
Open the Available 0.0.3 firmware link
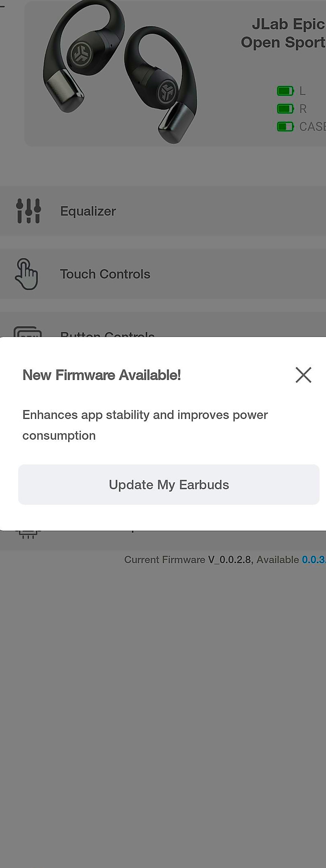(x=313, y=559)
